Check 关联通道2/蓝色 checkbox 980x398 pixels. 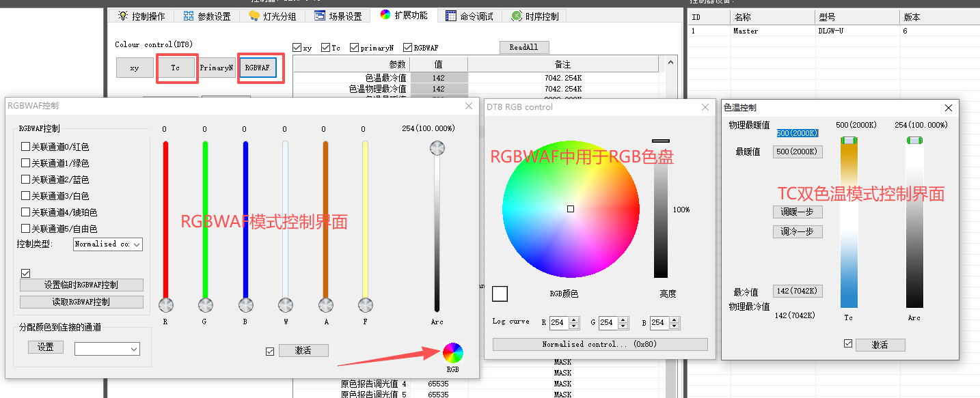coord(25,179)
